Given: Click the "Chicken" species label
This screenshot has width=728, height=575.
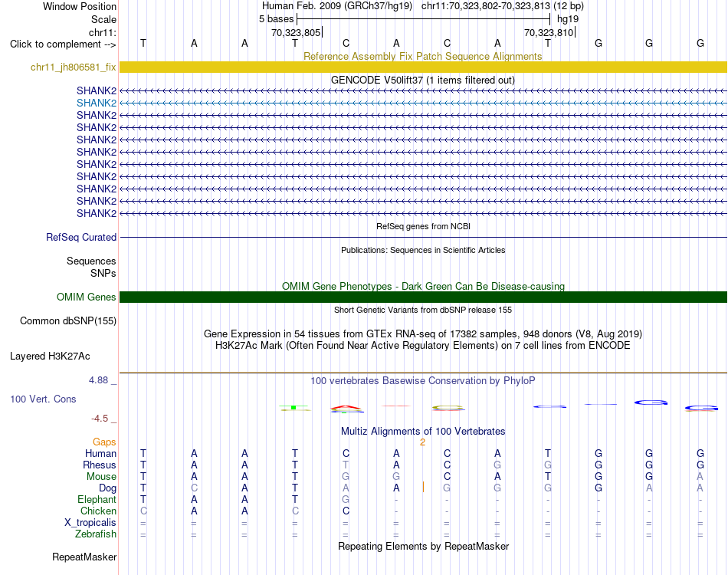Looking at the screenshot, I should (x=98, y=511).
